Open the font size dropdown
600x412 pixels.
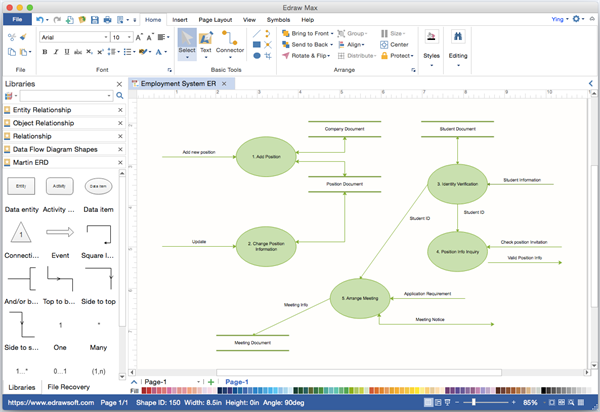[x=128, y=37]
